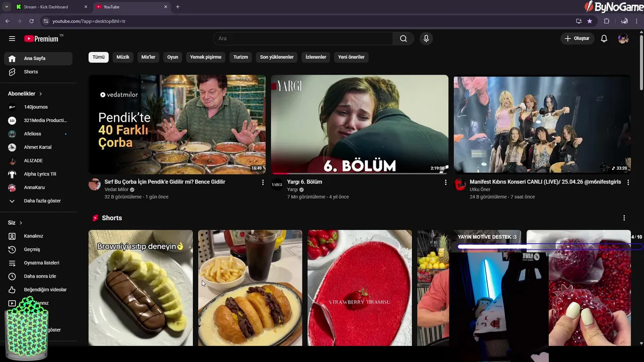
Task: Open 140journos subscription channel
Action: tap(38, 107)
